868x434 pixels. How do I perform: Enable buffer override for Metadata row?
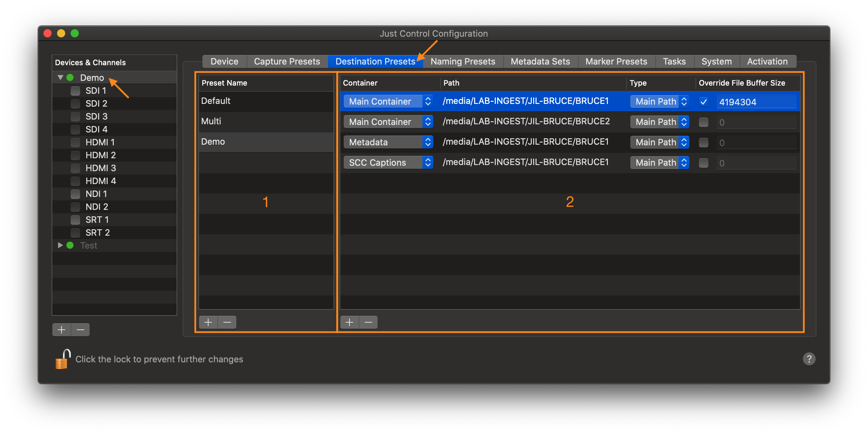pyautogui.click(x=704, y=142)
